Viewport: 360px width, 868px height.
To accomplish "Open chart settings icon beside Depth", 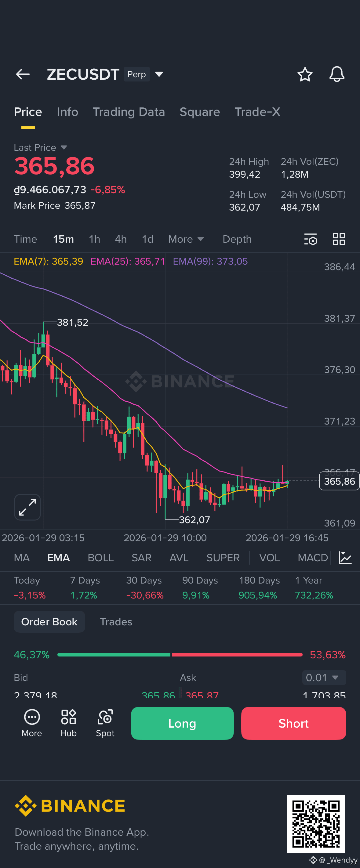I will [x=311, y=239].
